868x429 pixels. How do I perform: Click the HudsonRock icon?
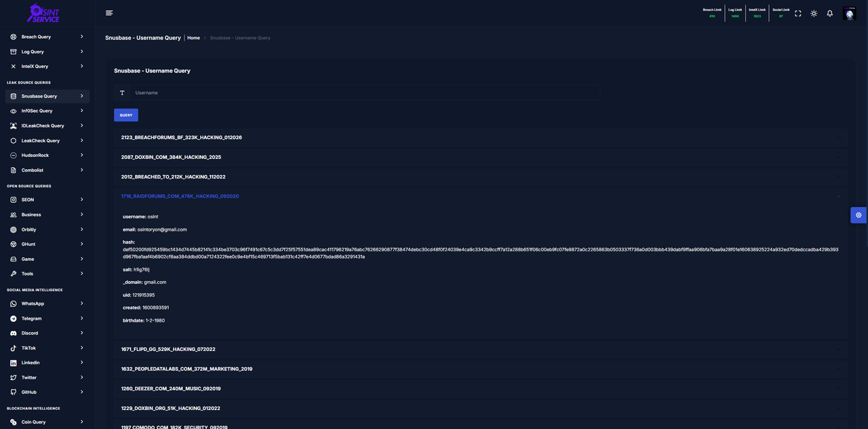click(14, 155)
